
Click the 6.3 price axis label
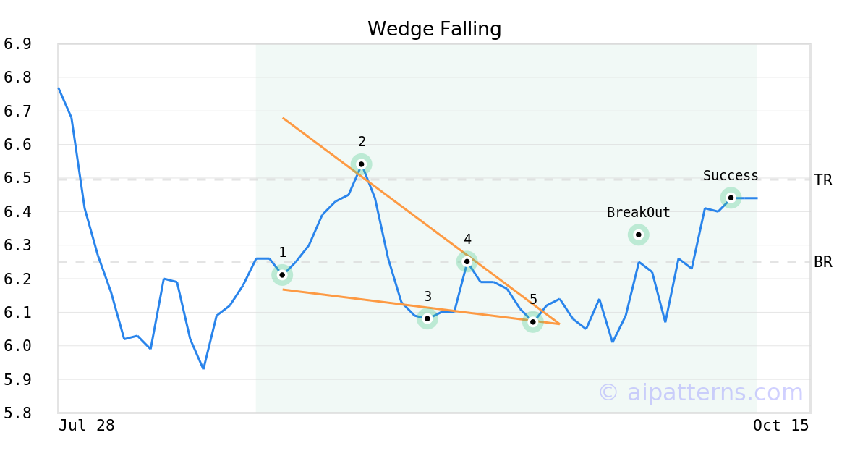17,245
